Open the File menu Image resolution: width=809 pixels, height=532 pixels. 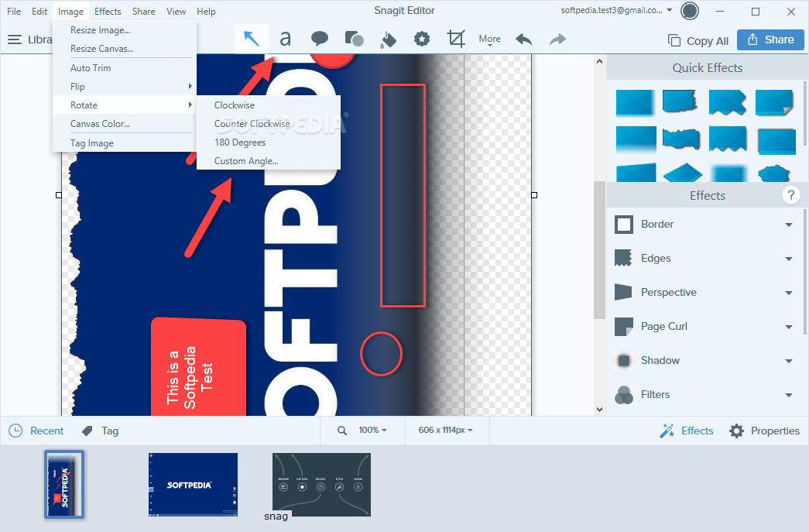[14, 12]
